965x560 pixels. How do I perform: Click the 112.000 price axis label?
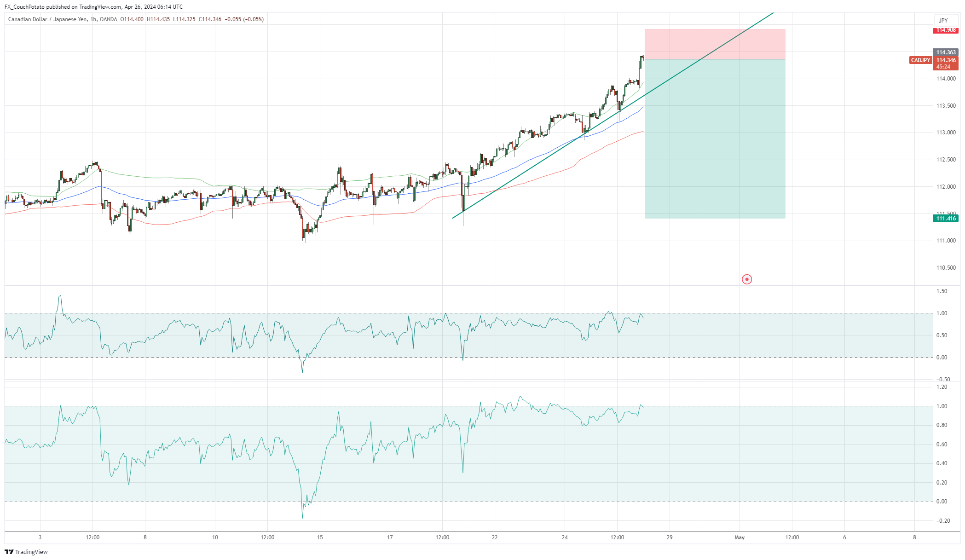click(x=946, y=187)
